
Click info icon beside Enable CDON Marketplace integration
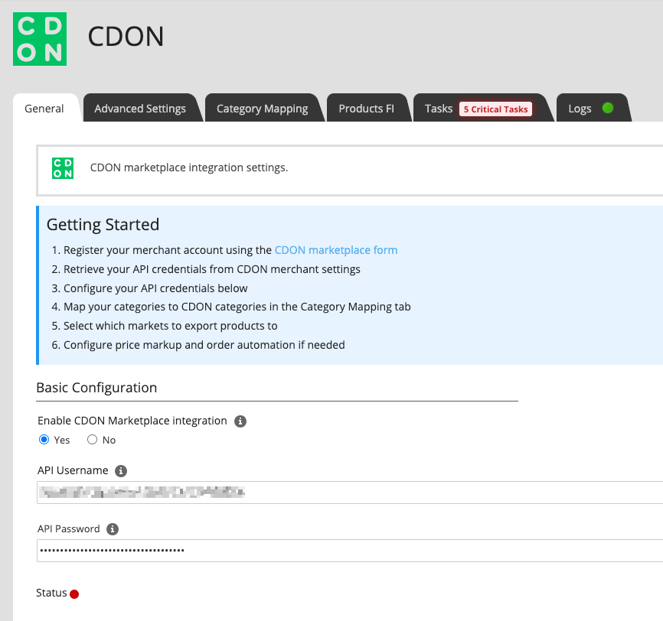240,421
